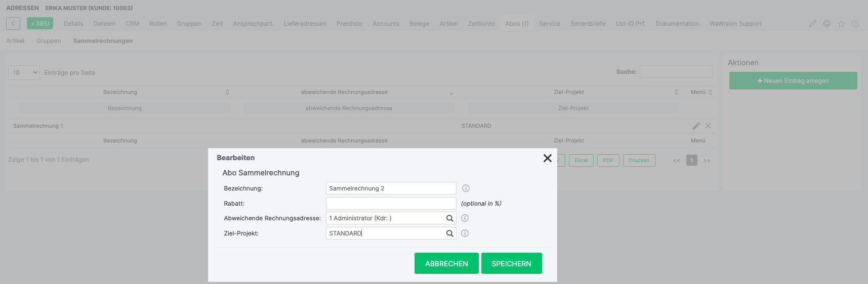868x284 pixels.
Task: Click into the Rabatt input field
Action: pos(391,203)
